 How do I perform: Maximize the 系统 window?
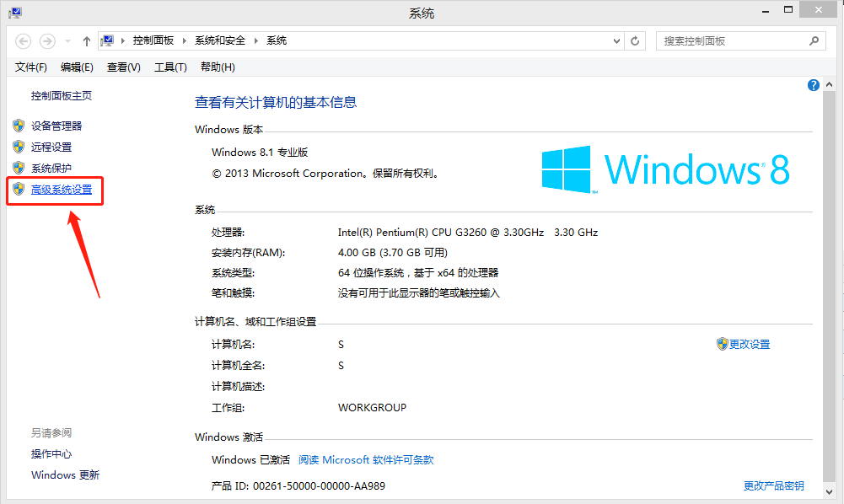point(788,10)
